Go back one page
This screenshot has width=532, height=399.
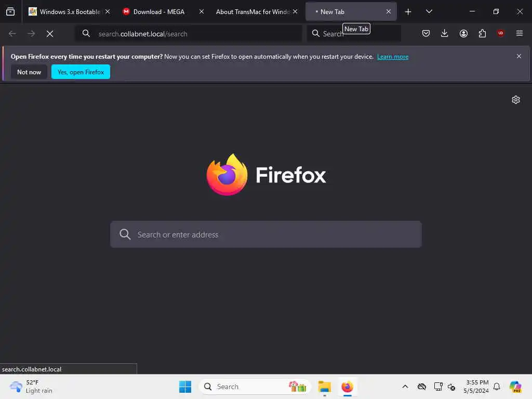pos(12,34)
